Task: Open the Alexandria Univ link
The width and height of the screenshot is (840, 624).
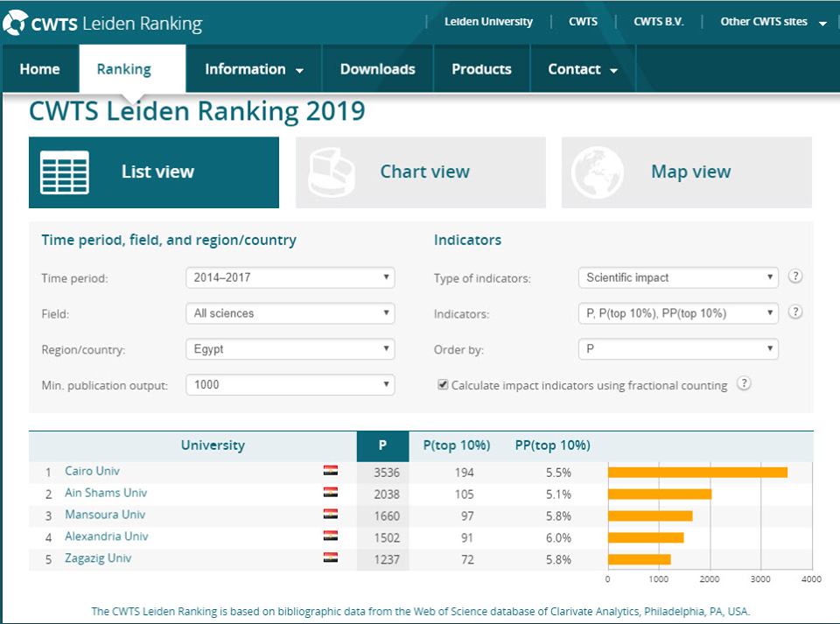Action: coord(107,536)
